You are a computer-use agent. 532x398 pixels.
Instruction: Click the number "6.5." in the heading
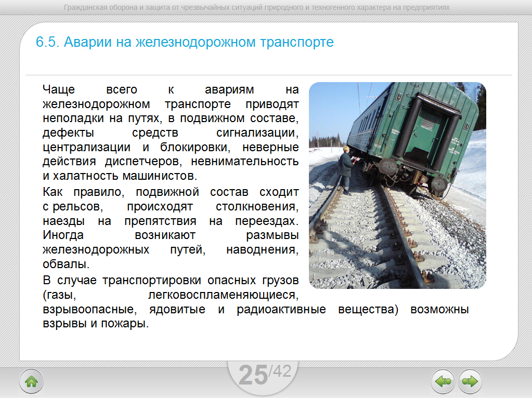point(47,42)
